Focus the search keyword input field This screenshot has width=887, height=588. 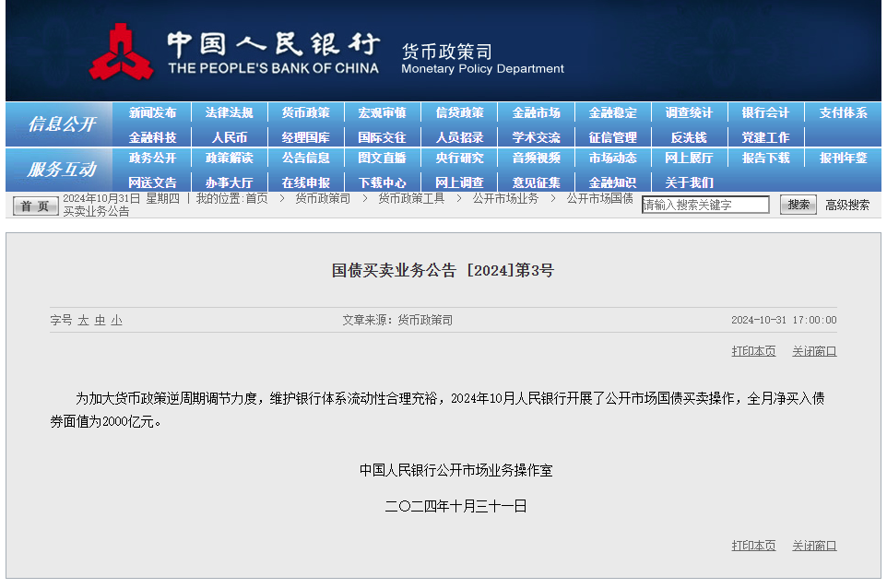click(705, 205)
